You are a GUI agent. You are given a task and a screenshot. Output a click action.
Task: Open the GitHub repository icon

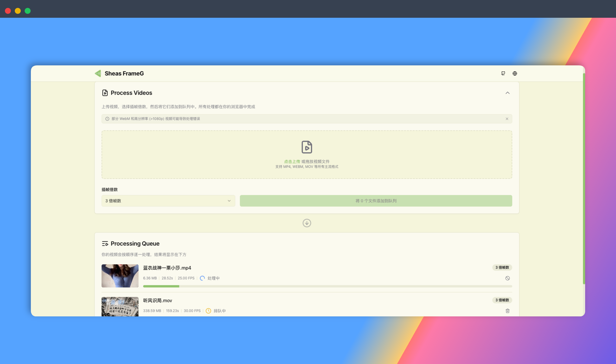(x=503, y=73)
